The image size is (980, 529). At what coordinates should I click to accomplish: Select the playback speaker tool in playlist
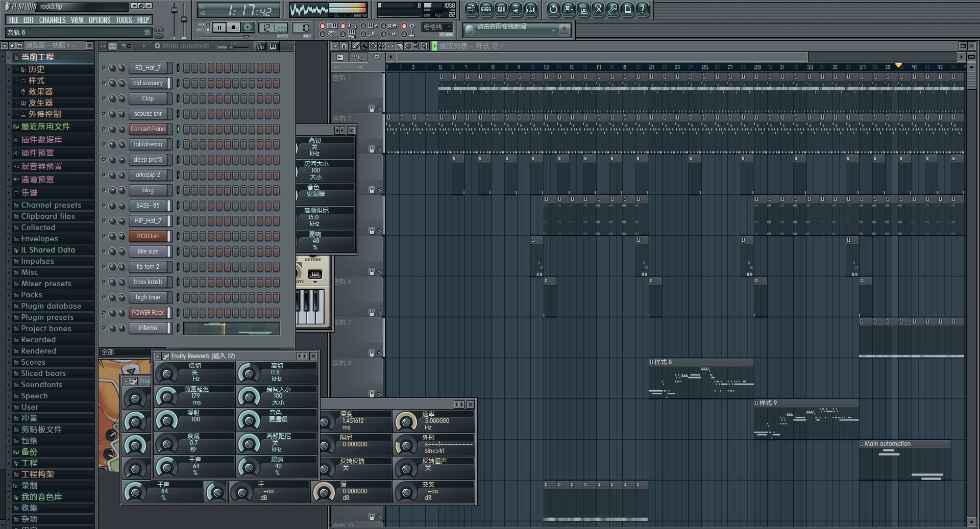tap(425, 46)
